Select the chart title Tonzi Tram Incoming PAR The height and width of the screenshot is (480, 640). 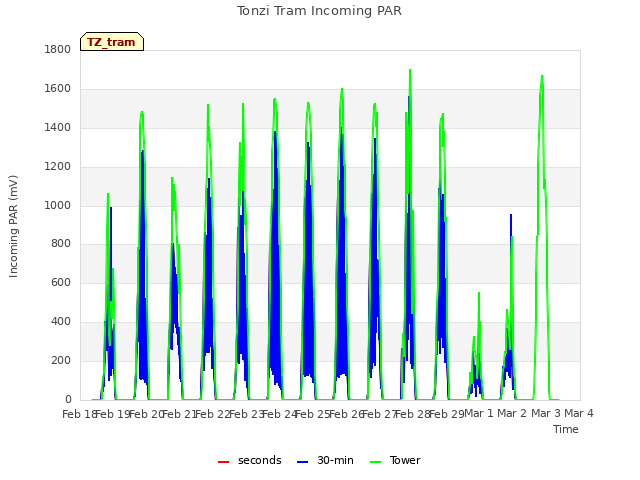tap(319, 11)
